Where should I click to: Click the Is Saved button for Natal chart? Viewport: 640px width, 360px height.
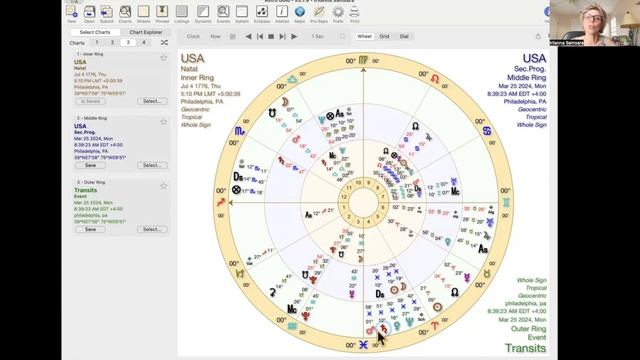90,101
